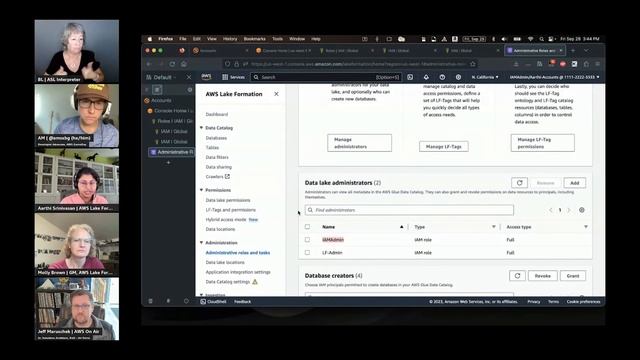Open the History menu
Screen dimensions: 640x360
pos(230,39)
